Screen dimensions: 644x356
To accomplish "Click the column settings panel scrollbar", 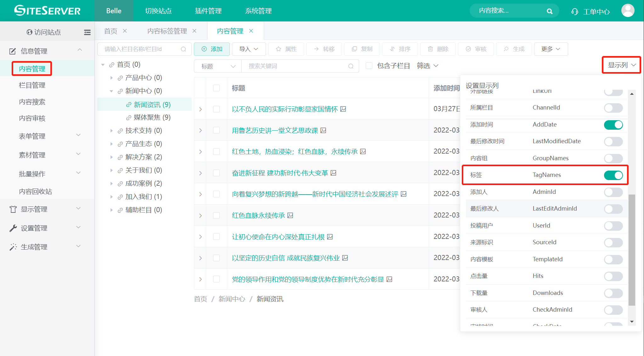I will pos(631,250).
